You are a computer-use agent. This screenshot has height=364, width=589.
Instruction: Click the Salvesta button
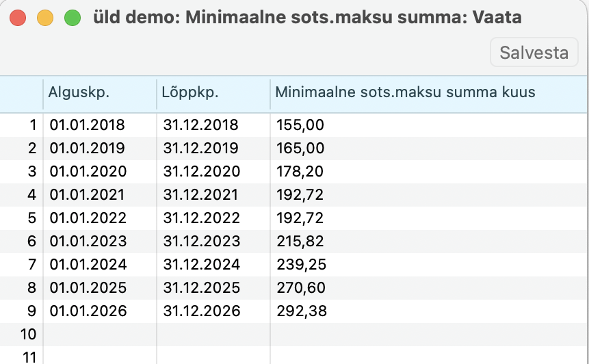click(x=534, y=53)
